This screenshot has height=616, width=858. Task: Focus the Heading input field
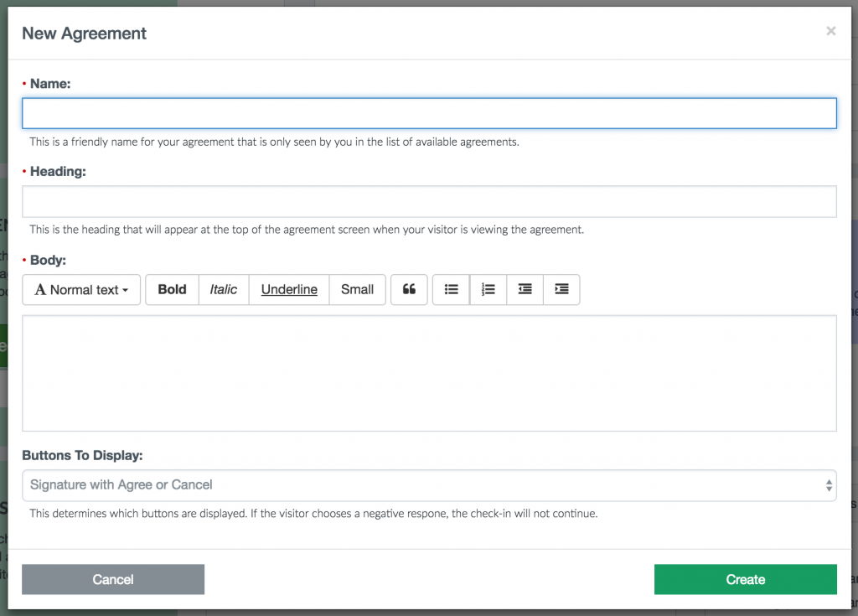point(429,201)
